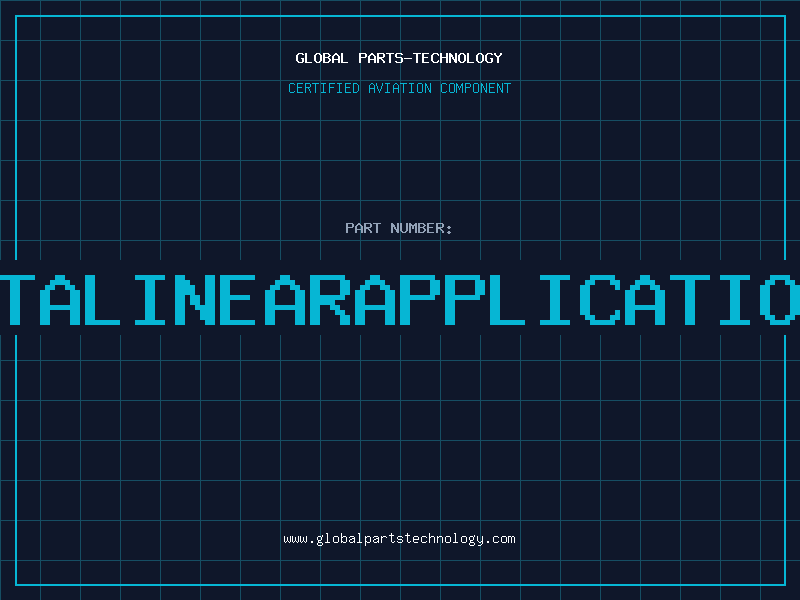
Task: Click "globalpartstechnology" in the footer URL
Action: click(399, 539)
